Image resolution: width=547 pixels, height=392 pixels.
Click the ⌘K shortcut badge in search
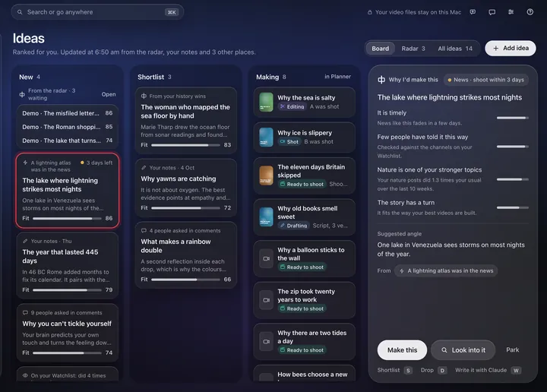(172, 12)
